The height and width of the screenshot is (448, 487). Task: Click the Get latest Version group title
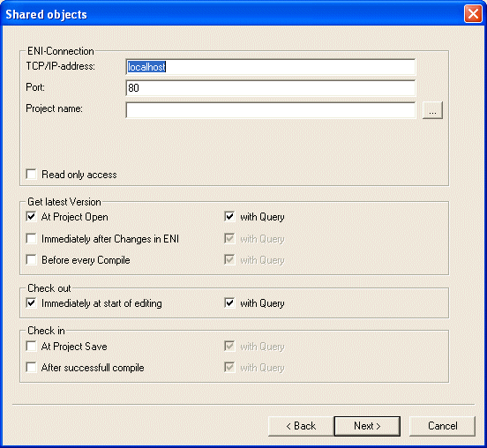[x=64, y=202]
